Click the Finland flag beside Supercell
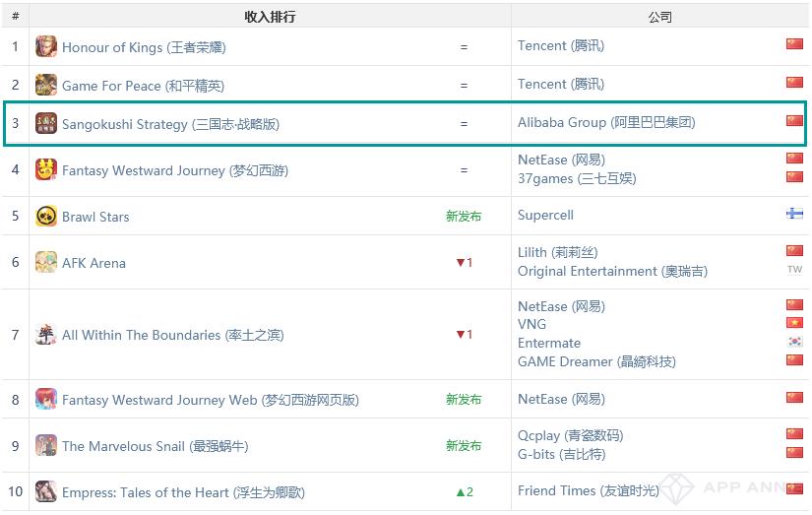812x515 pixels. [794, 215]
